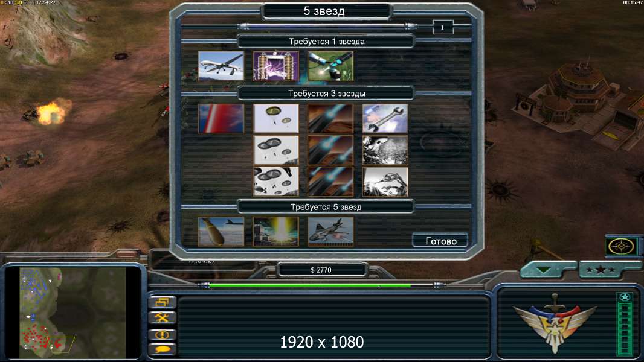Pick the wrench emergency repair level one icon

click(385, 118)
